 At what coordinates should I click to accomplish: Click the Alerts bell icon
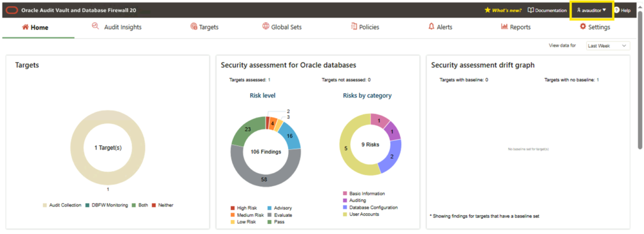coord(431,27)
